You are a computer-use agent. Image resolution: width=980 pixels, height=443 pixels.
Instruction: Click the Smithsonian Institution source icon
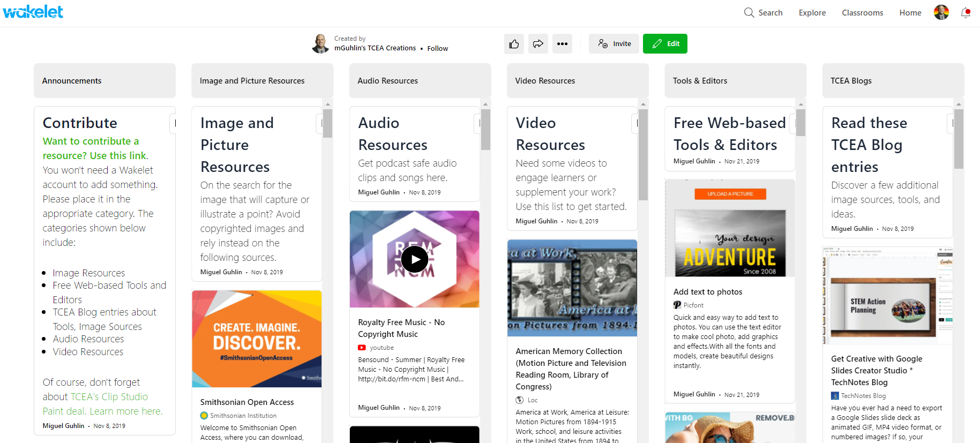(x=204, y=415)
